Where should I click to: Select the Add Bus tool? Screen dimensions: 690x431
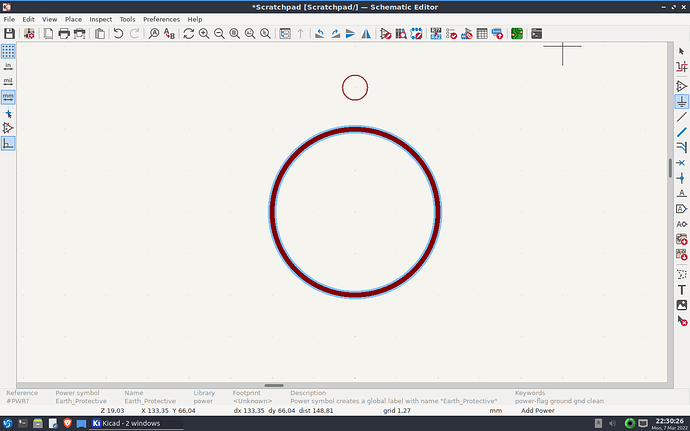click(x=682, y=132)
